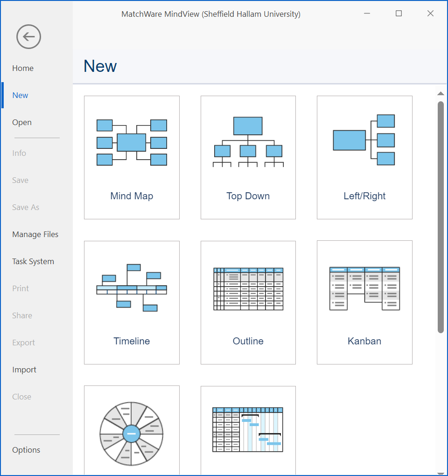This screenshot has height=476, width=448.
Task: Select the Timeline template icon
Action: pyautogui.click(x=132, y=288)
